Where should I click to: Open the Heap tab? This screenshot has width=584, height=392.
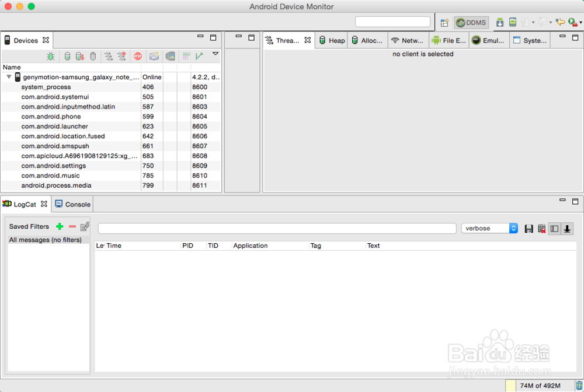tap(332, 40)
